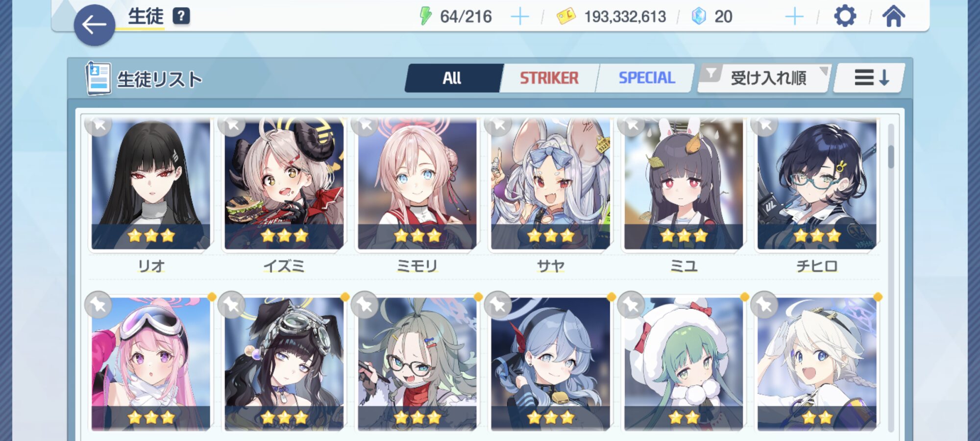The width and height of the screenshot is (980, 441).
Task: Select student リオ portrait
Action: click(151, 185)
